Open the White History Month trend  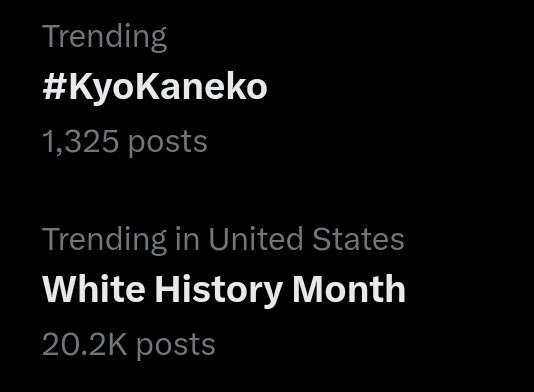pos(224,290)
